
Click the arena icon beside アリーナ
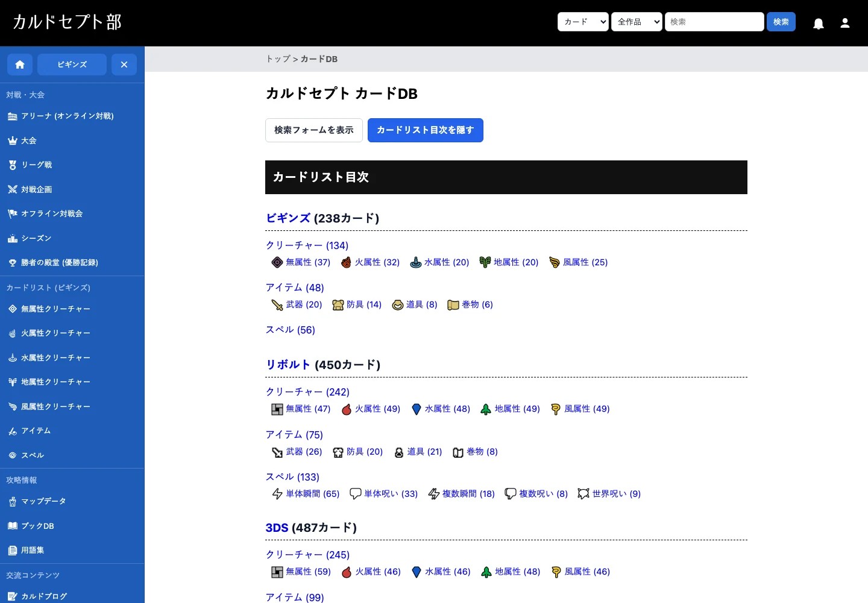[13, 116]
